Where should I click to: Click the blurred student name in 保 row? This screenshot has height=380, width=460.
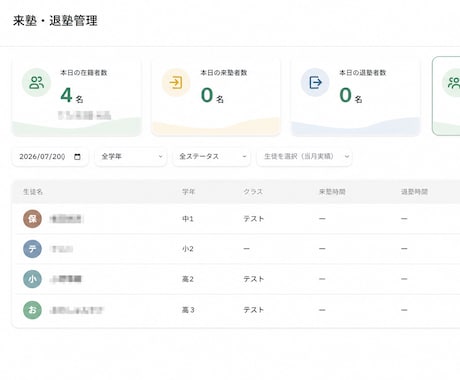coord(66,219)
